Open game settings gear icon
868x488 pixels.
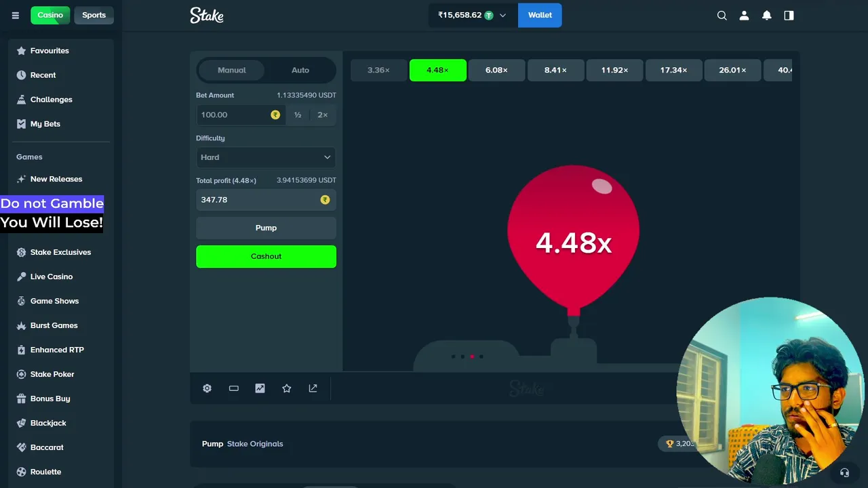coord(208,388)
